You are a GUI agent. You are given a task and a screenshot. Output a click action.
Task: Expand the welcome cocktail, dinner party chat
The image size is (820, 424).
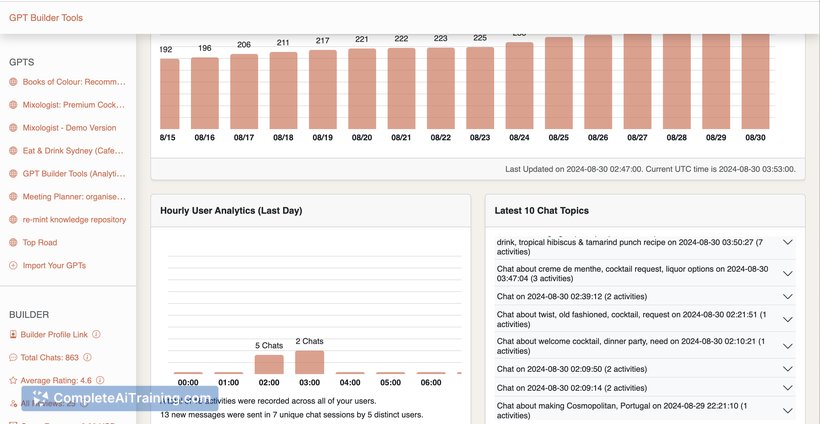click(788, 346)
